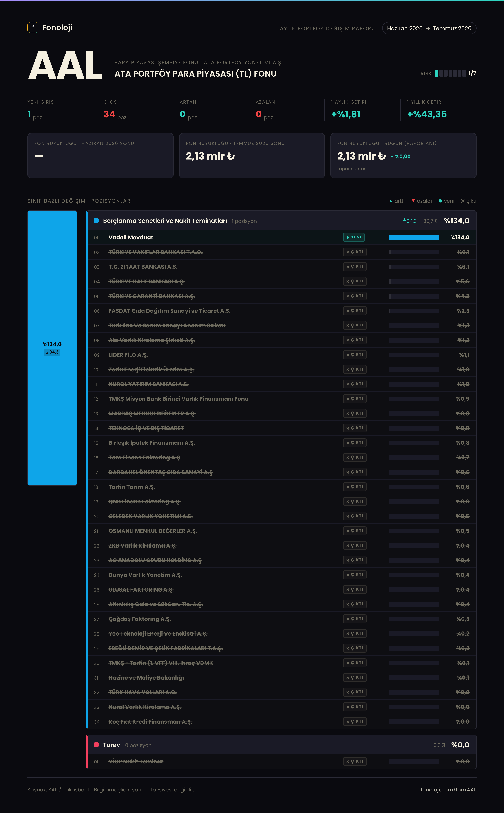Image resolution: width=504 pixels, height=813 pixels.
Task: Click the red azaldı triangle legend icon
Action: click(x=413, y=201)
